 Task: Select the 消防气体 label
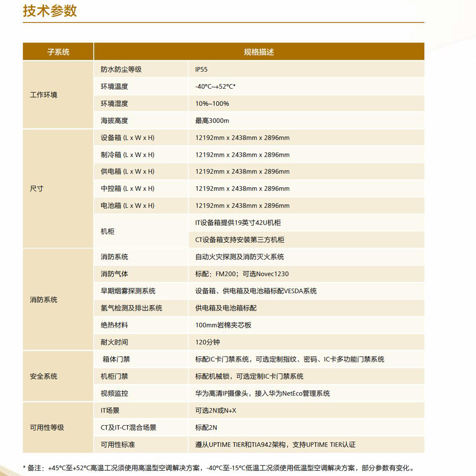tap(114, 274)
